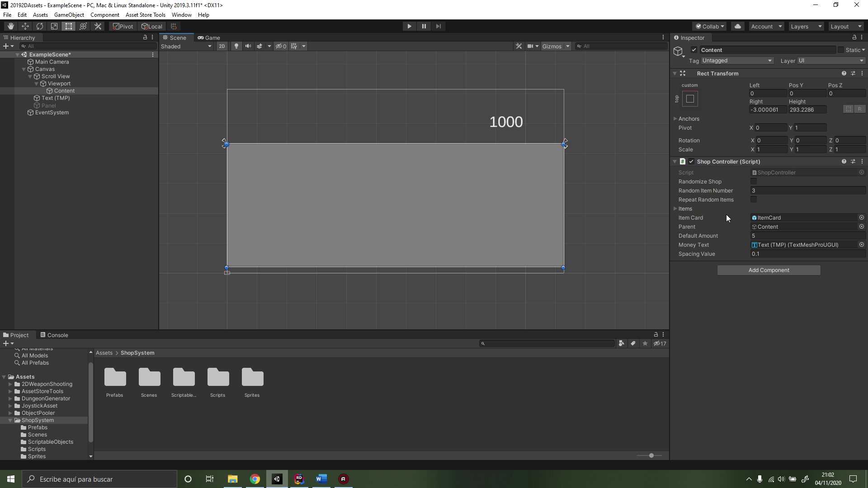This screenshot has width=868, height=488.
Task: Switch to Console tab
Action: pyautogui.click(x=54, y=335)
